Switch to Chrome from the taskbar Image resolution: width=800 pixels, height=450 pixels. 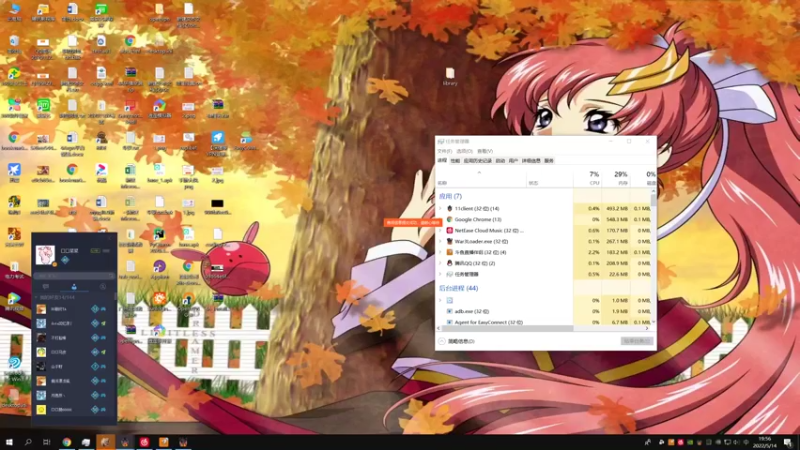pos(67,442)
